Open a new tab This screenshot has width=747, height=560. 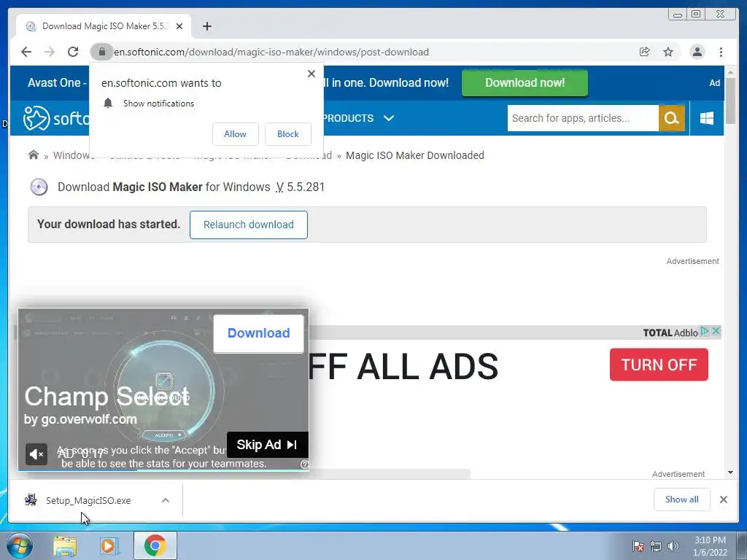[206, 26]
